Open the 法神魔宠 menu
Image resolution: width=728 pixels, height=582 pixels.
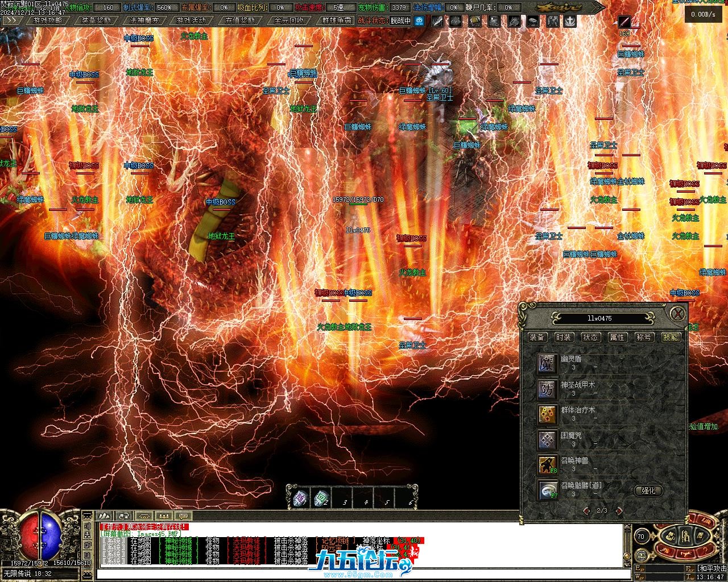pos(144,20)
